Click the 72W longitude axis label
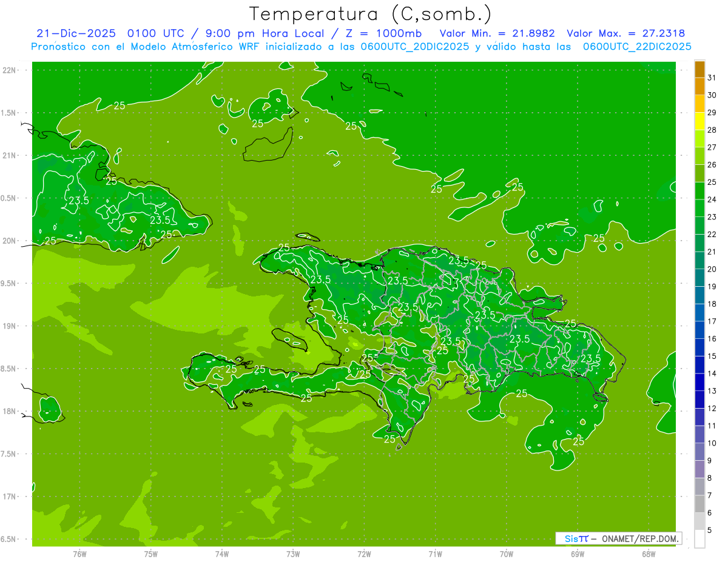This screenshot has width=728, height=562. tap(364, 554)
